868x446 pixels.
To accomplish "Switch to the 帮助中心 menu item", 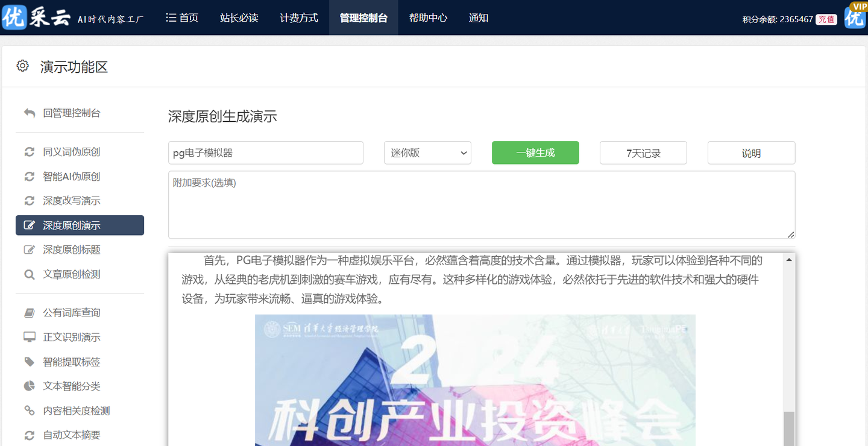I will 428,17.
